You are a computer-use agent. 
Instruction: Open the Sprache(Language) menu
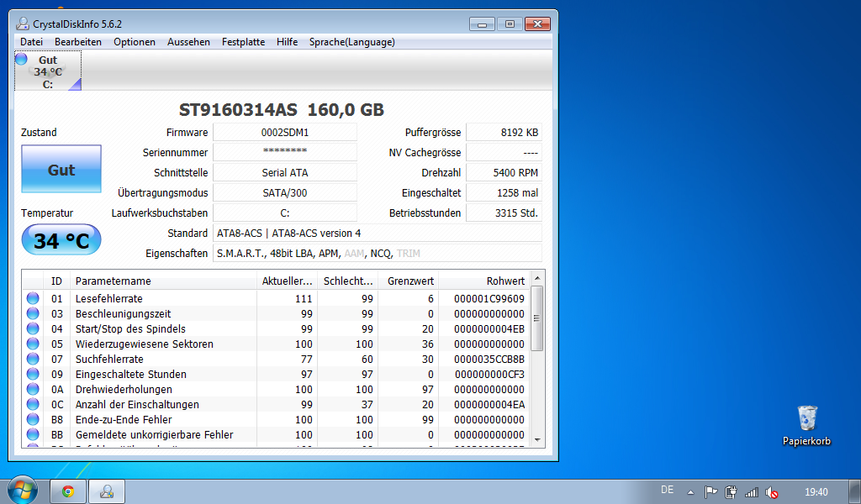point(352,42)
